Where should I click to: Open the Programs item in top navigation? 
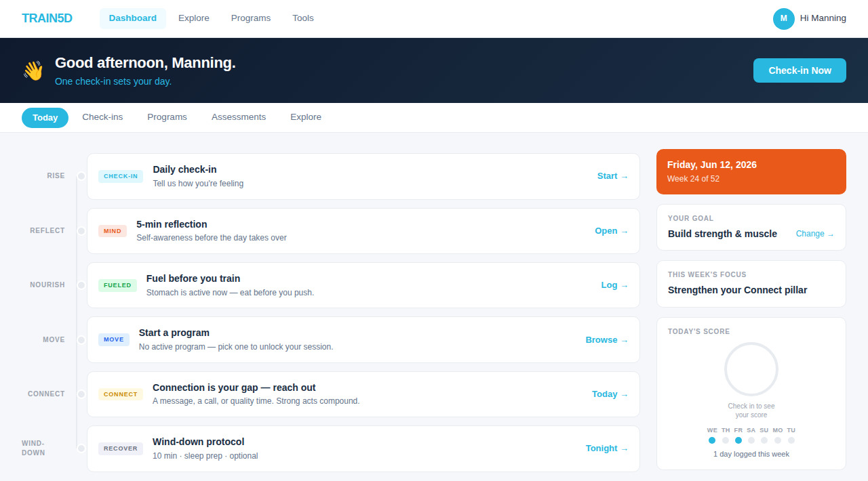[x=251, y=18]
